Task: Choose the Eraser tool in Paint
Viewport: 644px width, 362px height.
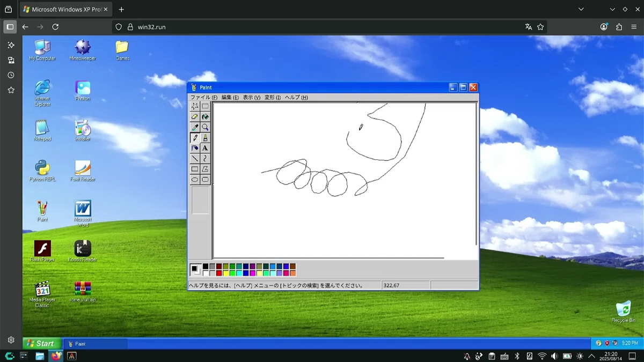Action: [195, 116]
